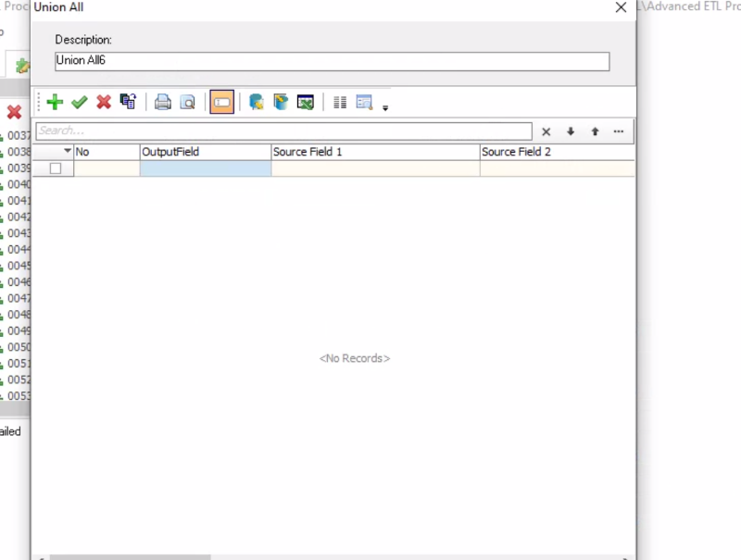Edit the Description text field
Screen dimensions: 741x560
click(333, 61)
